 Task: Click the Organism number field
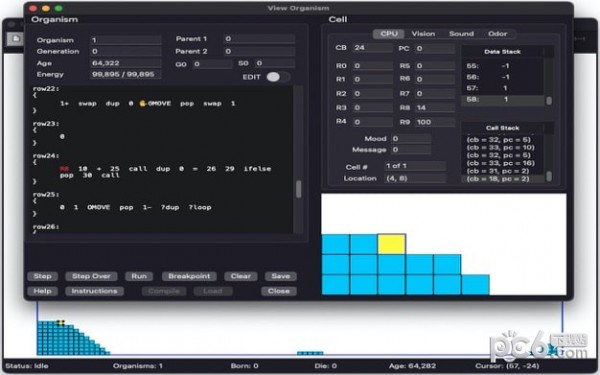126,40
